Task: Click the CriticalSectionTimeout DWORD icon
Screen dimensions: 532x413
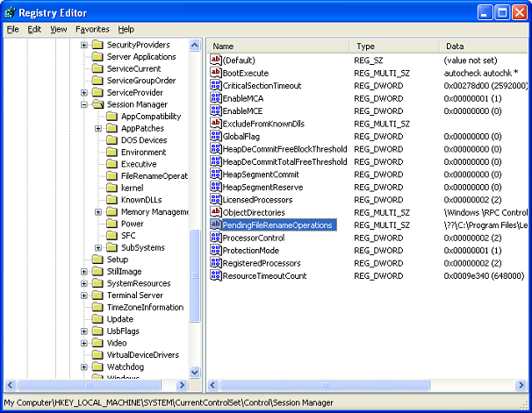Action: tap(215, 85)
